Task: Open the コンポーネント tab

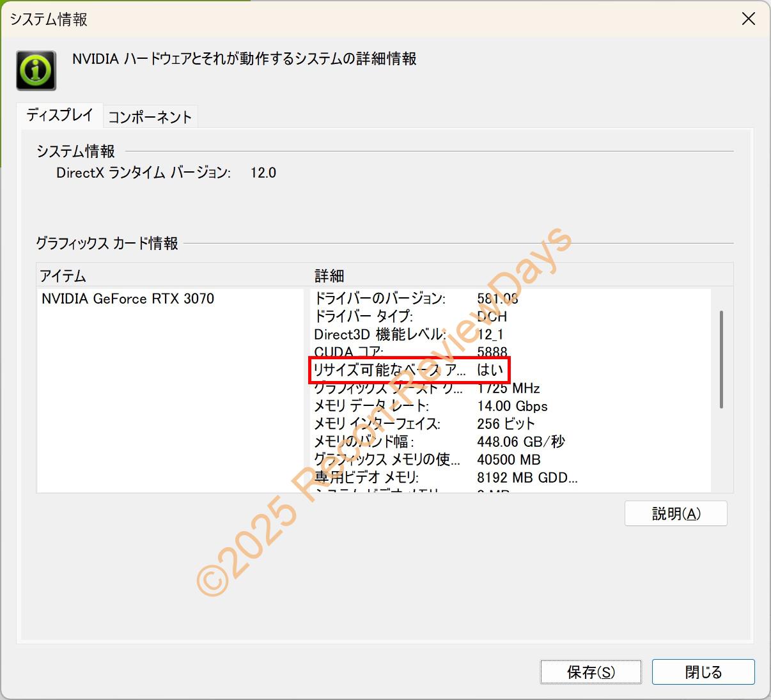Action: pos(150,117)
